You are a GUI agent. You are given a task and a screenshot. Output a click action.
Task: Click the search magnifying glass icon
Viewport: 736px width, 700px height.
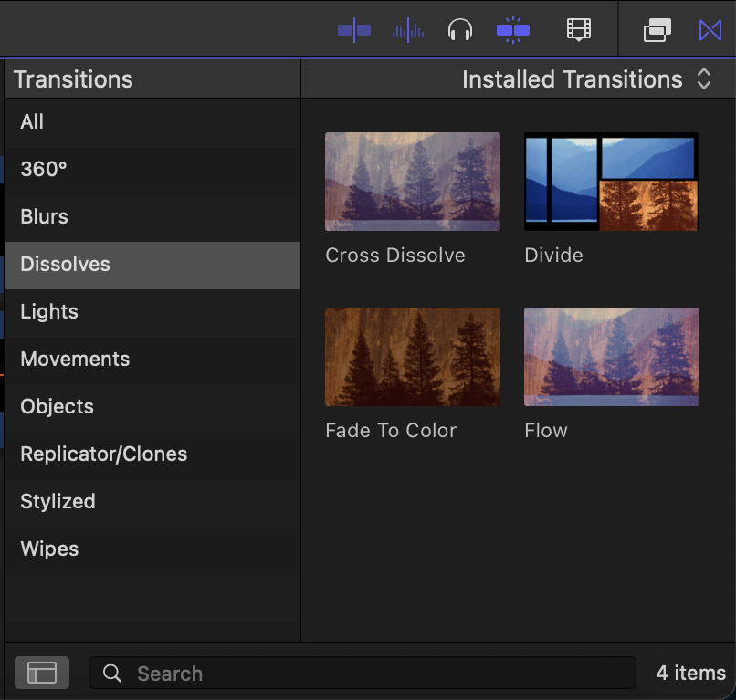coord(111,673)
